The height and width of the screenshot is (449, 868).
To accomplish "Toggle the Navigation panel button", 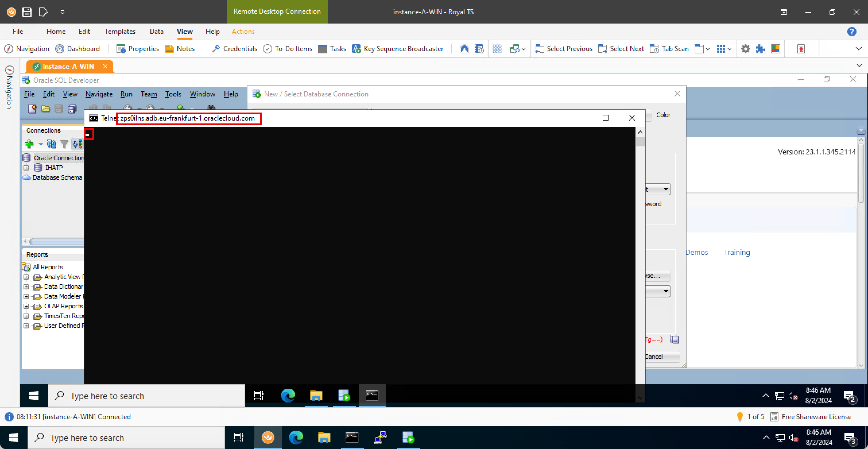I will 27,49.
